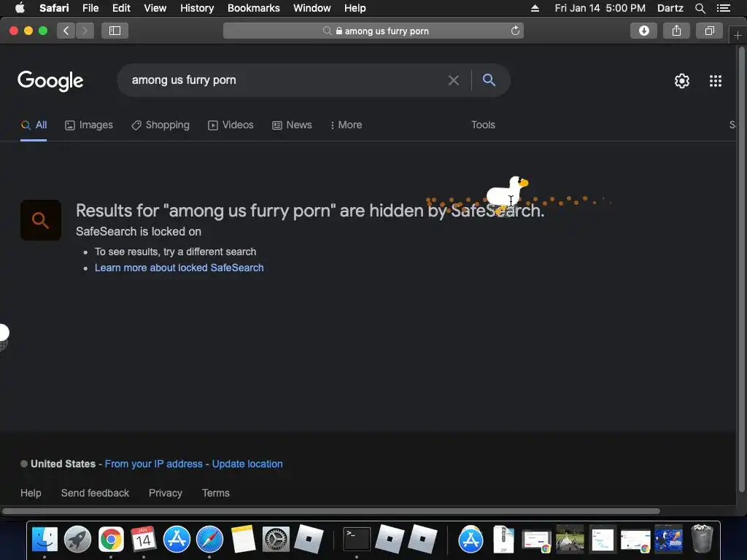Click the Google logo
The image size is (747, 560).
[50, 81]
